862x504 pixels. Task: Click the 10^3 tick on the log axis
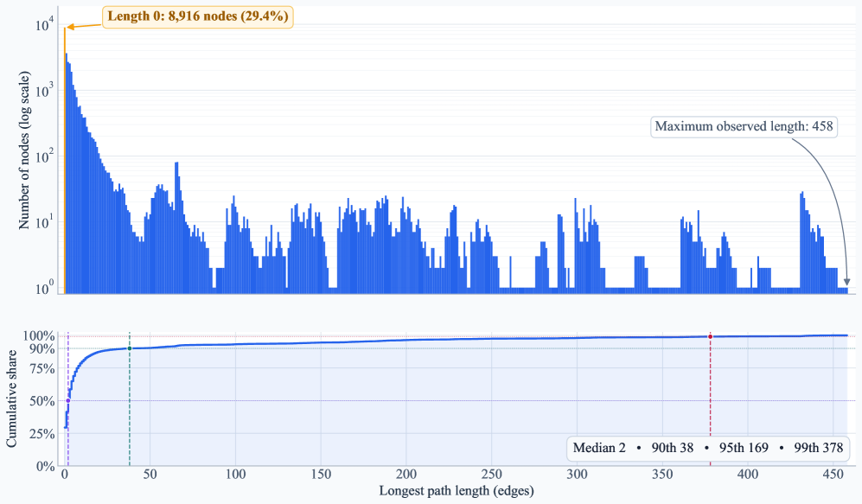point(45,91)
